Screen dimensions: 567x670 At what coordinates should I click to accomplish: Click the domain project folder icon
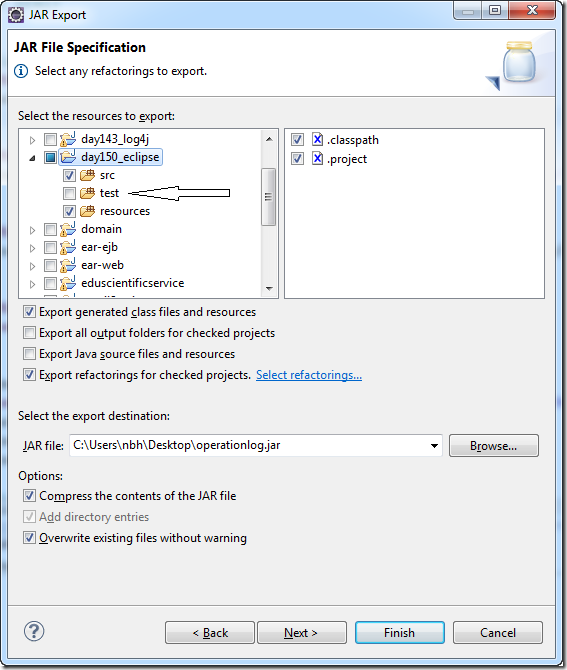pos(68,229)
